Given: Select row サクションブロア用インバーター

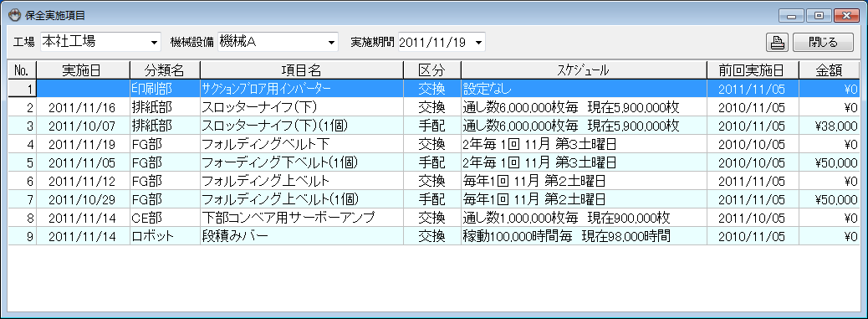Looking at the screenshot, I should click(433, 89).
